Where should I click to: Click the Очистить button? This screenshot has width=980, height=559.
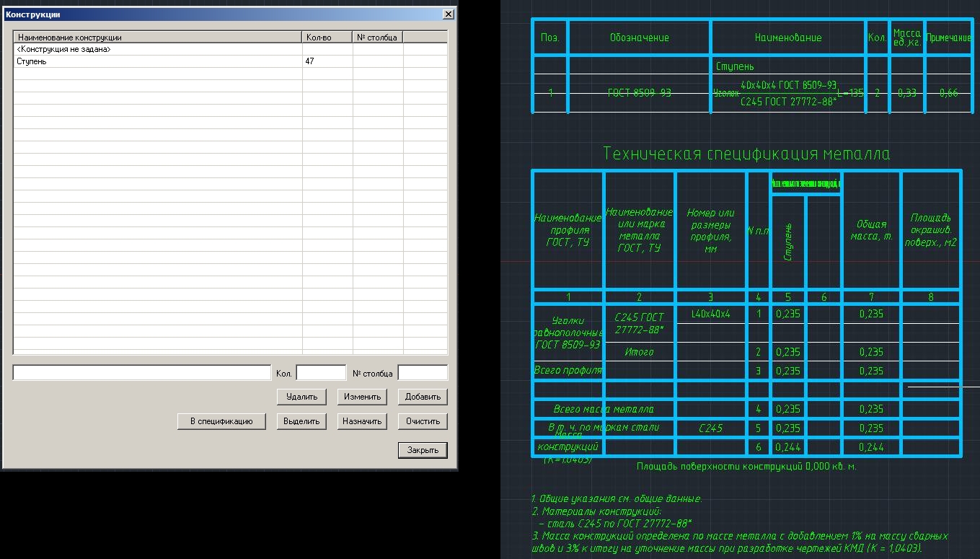(423, 421)
